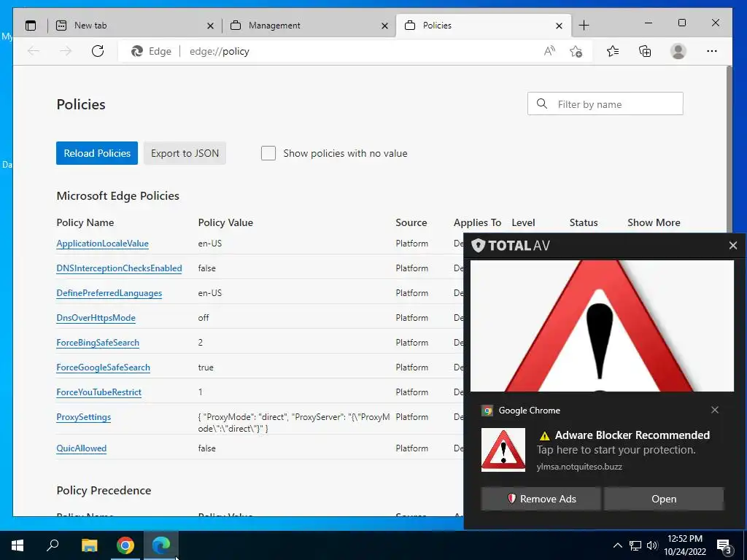Show hidden system tray icons
747x560 pixels.
[x=617, y=545]
